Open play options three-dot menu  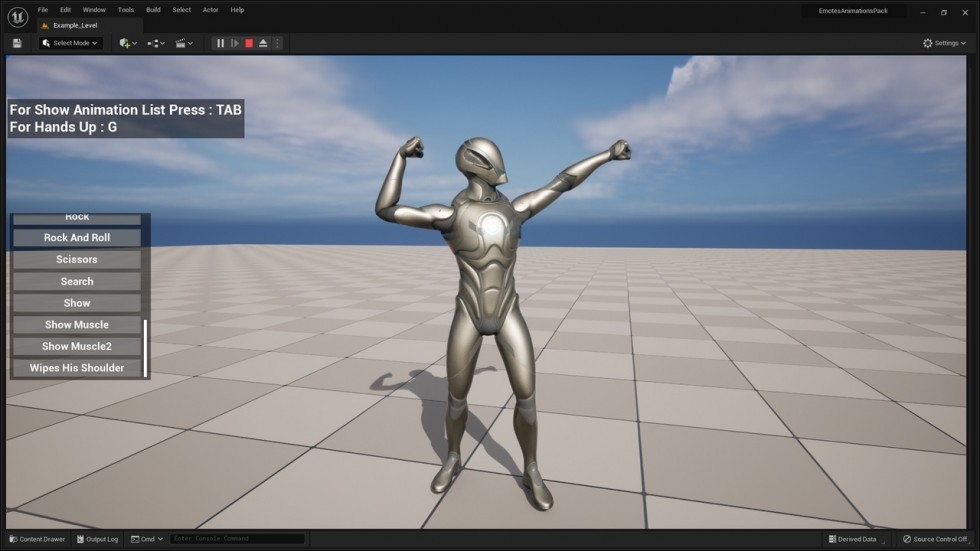click(278, 43)
